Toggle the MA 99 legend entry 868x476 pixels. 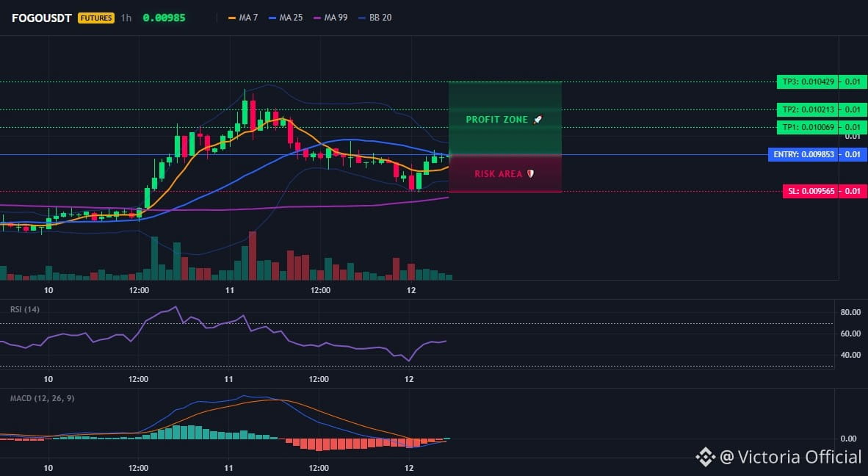330,18
